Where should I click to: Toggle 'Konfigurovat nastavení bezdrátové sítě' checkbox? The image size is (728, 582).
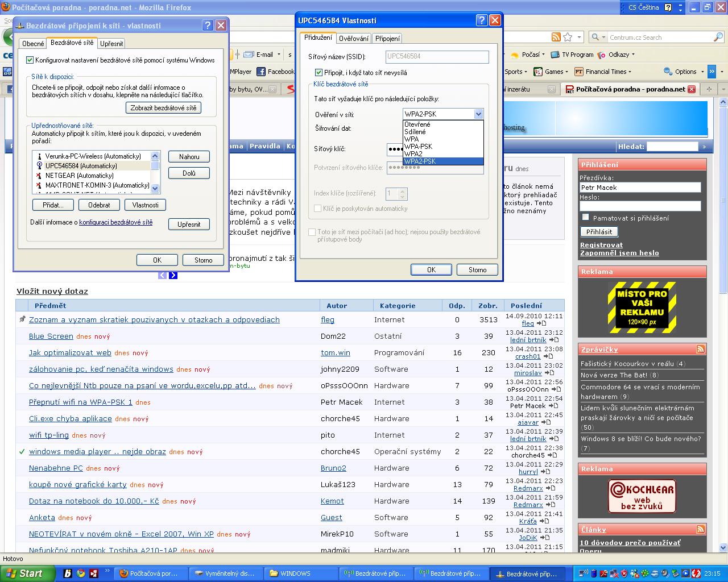point(30,60)
